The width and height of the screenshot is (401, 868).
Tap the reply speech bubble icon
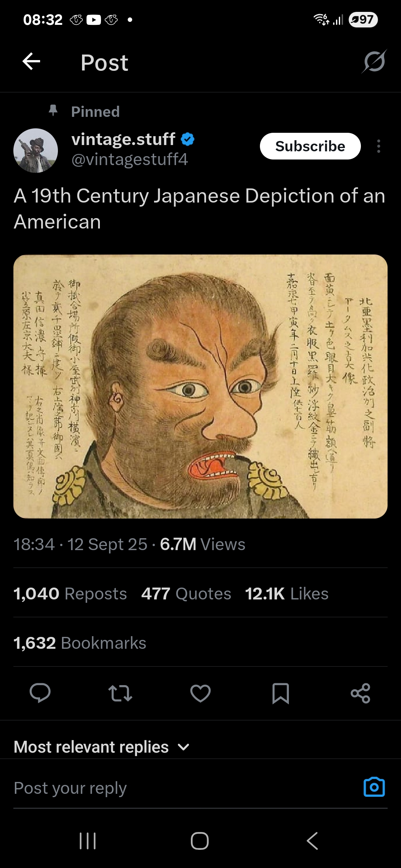coord(40,693)
